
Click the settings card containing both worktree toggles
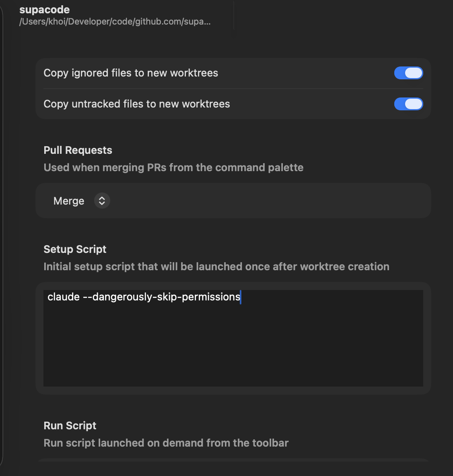tap(233, 89)
